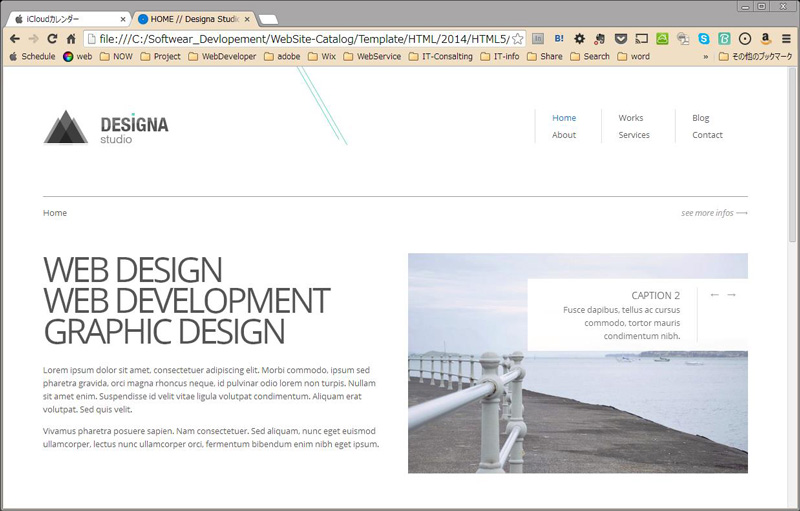Open その他のブックマーク folder

[756, 56]
